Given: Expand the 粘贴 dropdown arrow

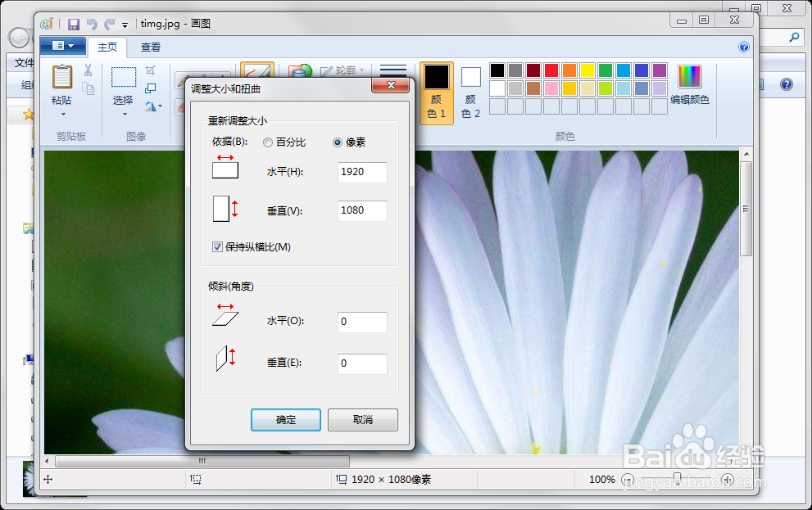Looking at the screenshot, I should tap(63, 114).
